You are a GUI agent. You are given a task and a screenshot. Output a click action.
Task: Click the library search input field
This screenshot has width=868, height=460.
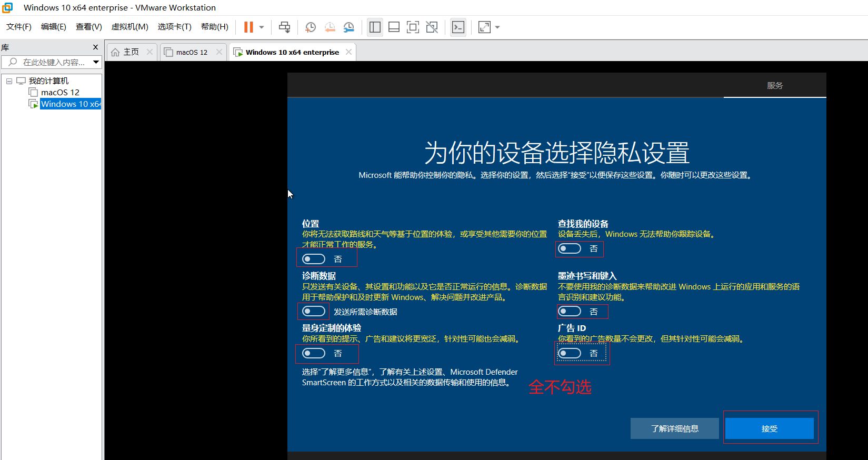coord(53,62)
